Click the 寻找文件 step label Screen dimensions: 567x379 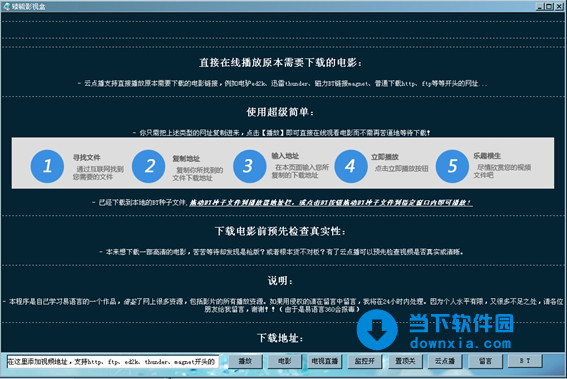86,157
